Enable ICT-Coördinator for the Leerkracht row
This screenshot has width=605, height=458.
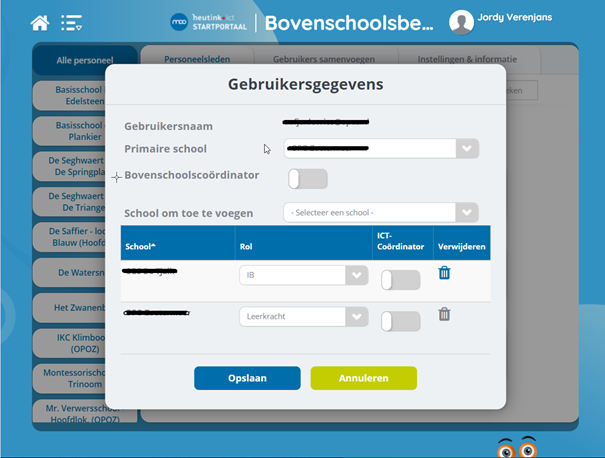point(401,321)
